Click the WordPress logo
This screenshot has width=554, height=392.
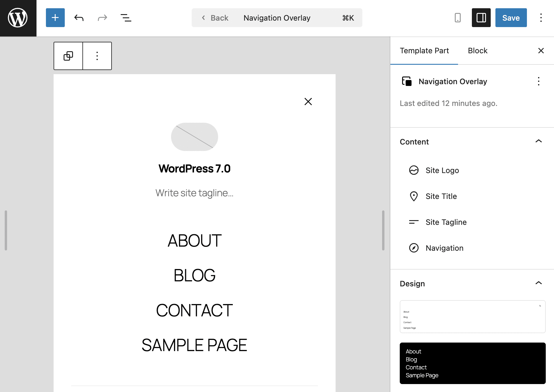click(18, 18)
